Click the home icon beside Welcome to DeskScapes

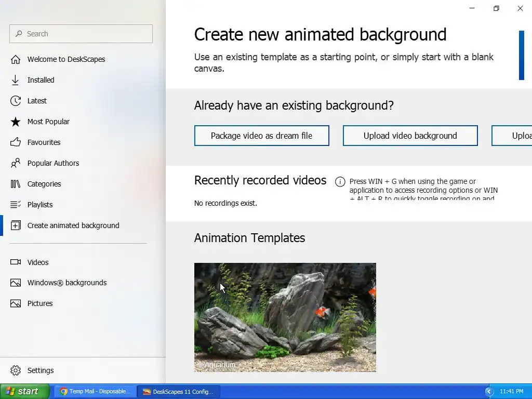(x=15, y=59)
